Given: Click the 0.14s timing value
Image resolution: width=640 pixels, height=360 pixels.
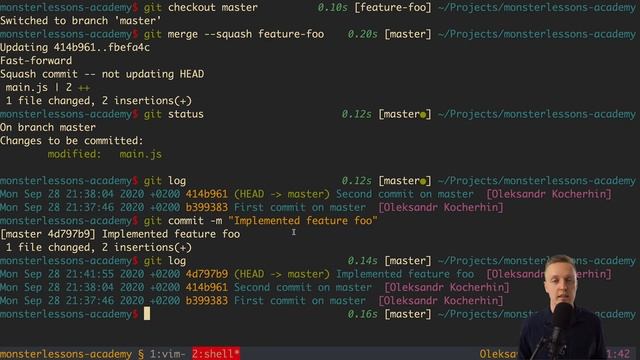Looking at the screenshot, I should (x=362, y=260).
